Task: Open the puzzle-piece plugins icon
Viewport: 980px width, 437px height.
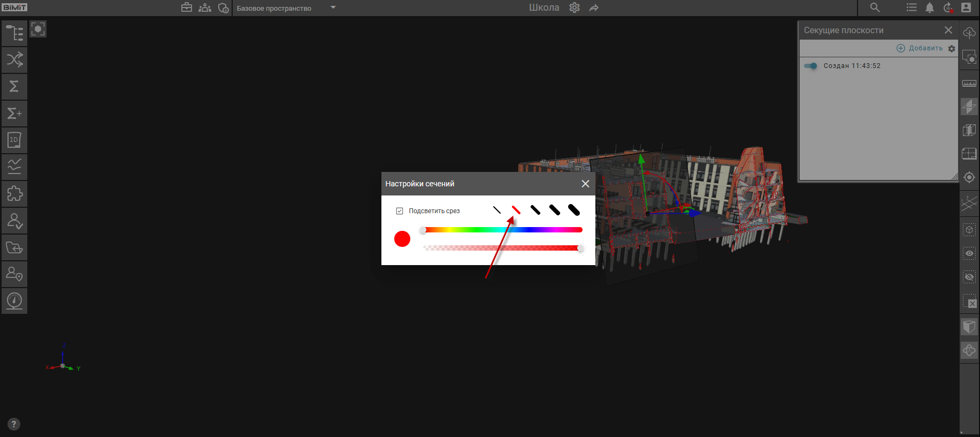Action: pyautogui.click(x=14, y=194)
